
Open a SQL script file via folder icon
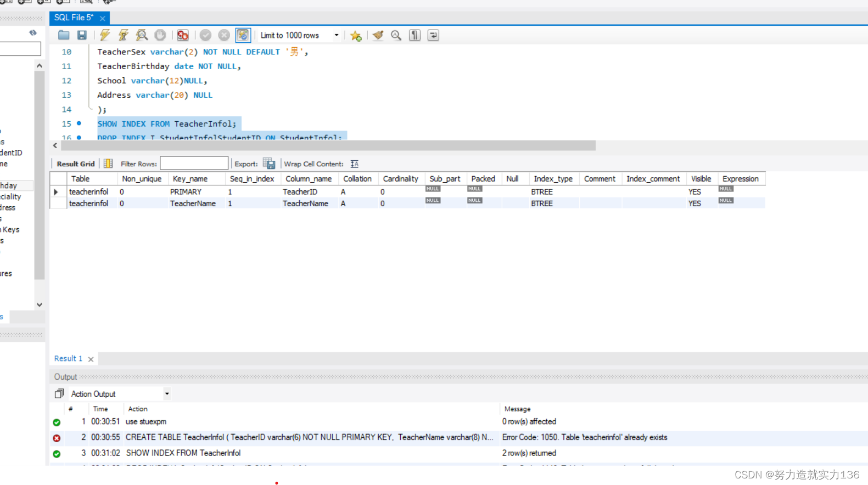[x=64, y=35]
